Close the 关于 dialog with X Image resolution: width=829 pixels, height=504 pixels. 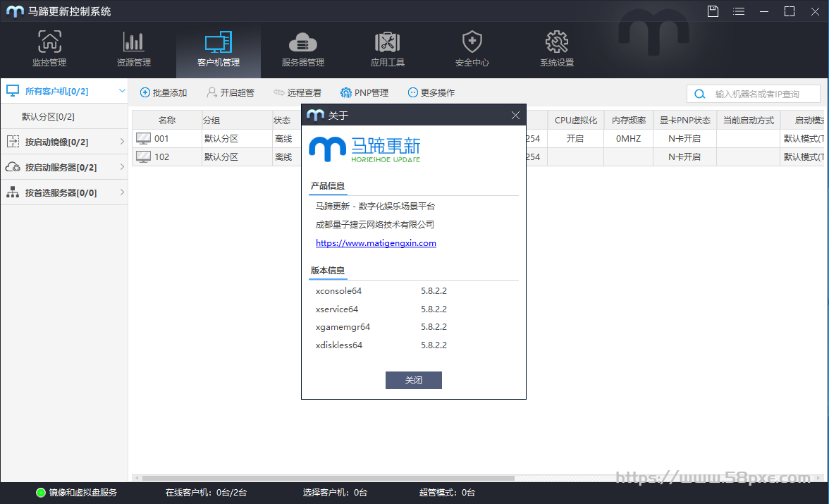point(515,116)
